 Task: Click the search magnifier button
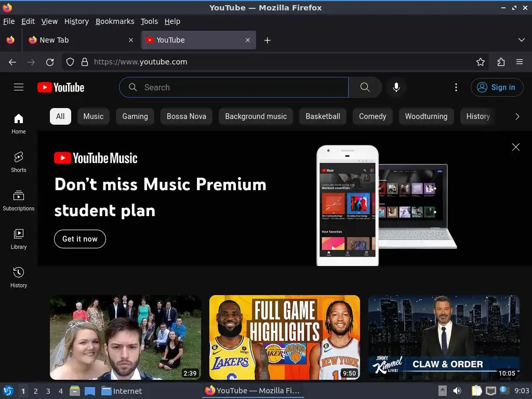point(365,87)
